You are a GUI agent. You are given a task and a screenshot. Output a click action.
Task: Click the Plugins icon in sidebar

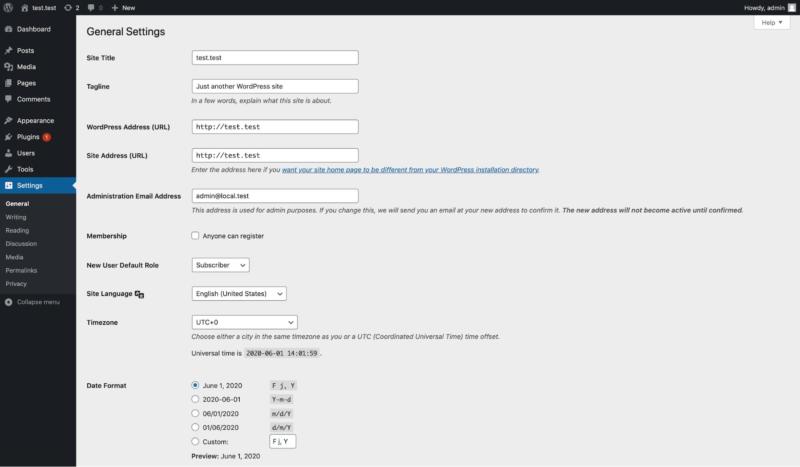9,136
